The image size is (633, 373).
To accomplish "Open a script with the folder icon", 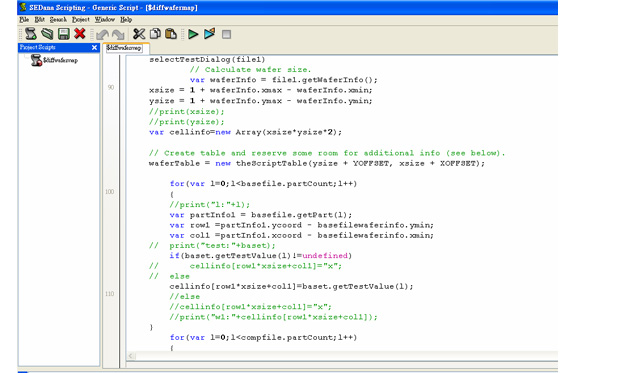I will [x=47, y=34].
